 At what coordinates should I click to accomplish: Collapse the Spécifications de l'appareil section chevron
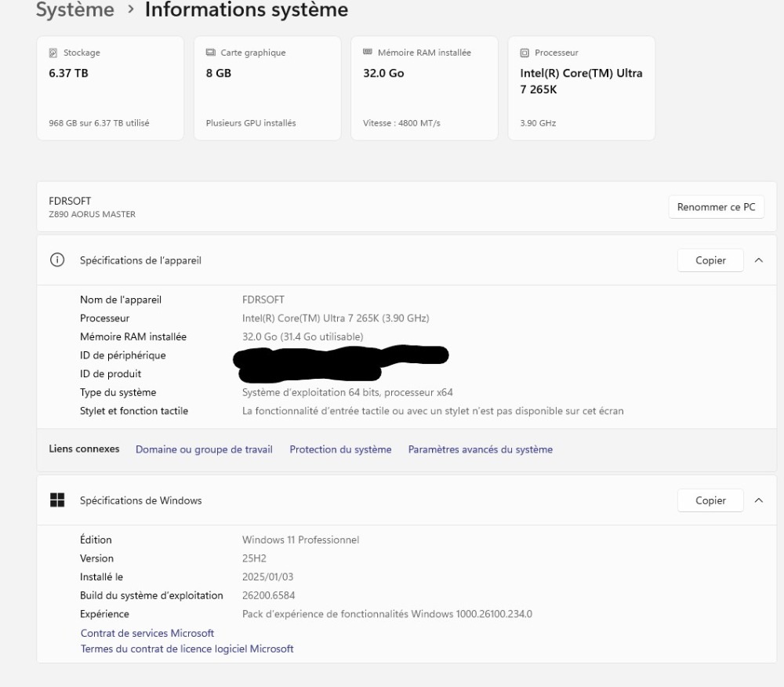coord(758,260)
